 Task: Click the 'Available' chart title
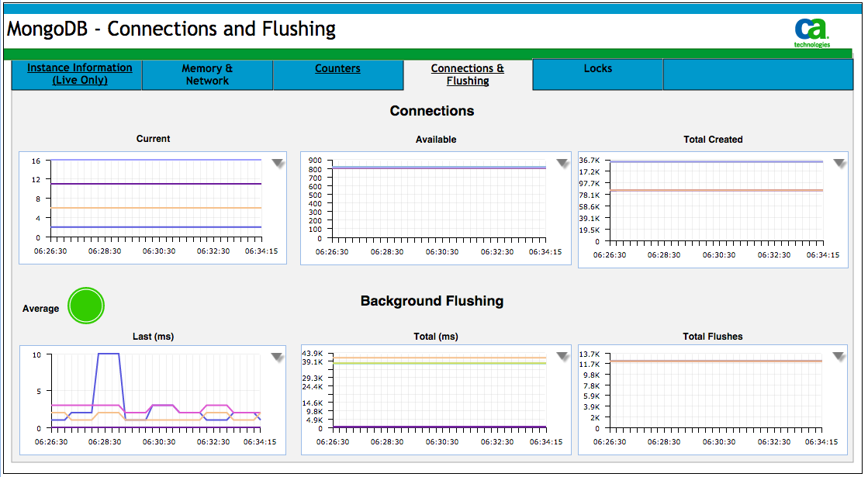tap(436, 140)
